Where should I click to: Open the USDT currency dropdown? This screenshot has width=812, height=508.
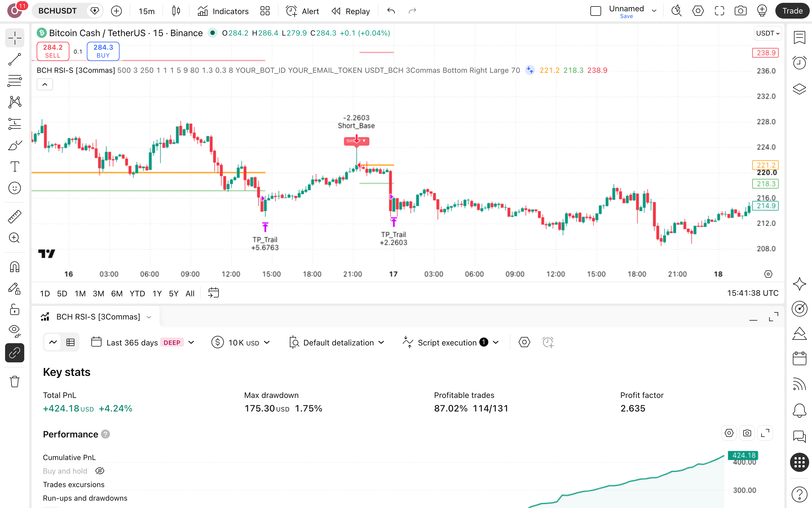coord(768,33)
